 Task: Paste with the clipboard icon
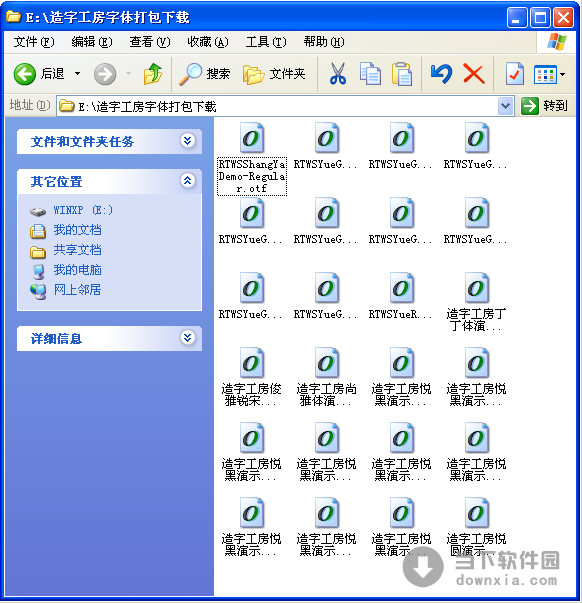coord(402,74)
